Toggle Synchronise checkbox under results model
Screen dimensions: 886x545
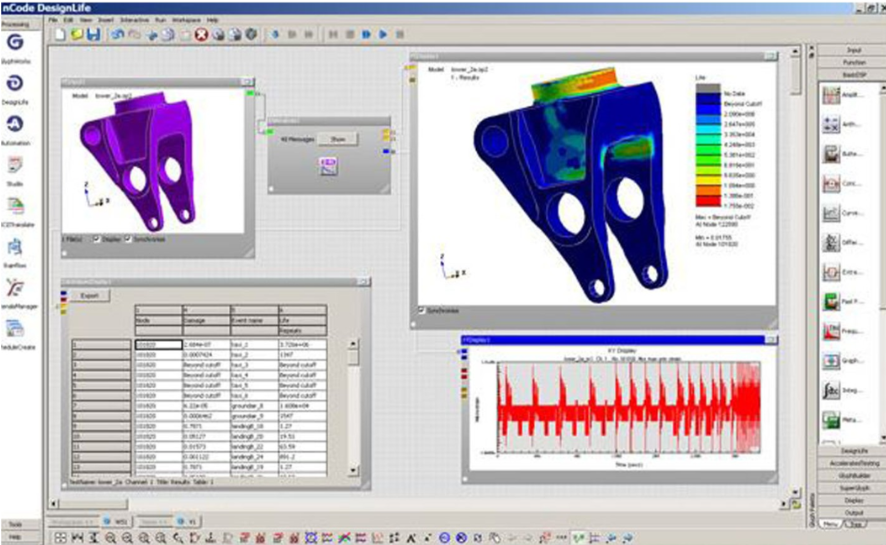(x=421, y=310)
